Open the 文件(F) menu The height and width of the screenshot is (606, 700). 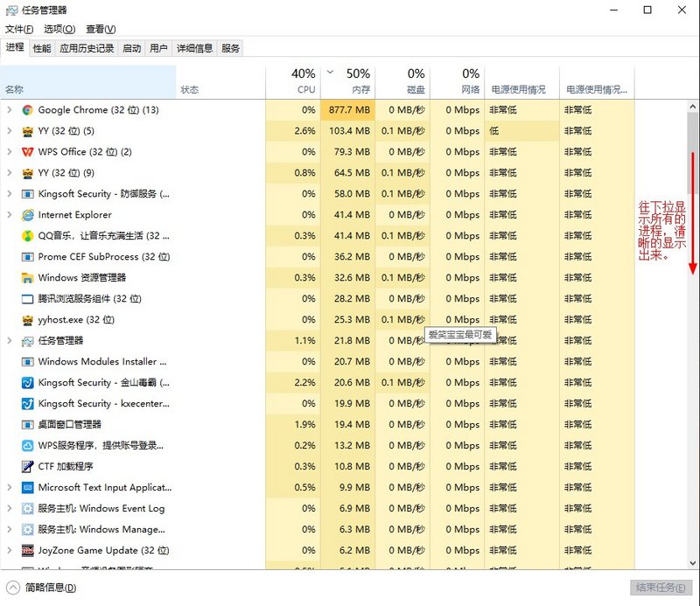pos(19,30)
